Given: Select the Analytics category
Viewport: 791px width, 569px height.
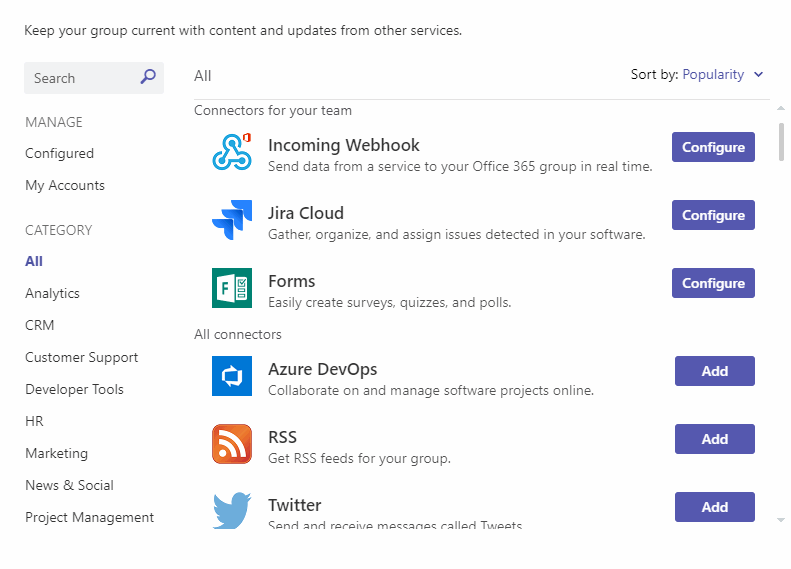Looking at the screenshot, I should [x=52, y=294].
